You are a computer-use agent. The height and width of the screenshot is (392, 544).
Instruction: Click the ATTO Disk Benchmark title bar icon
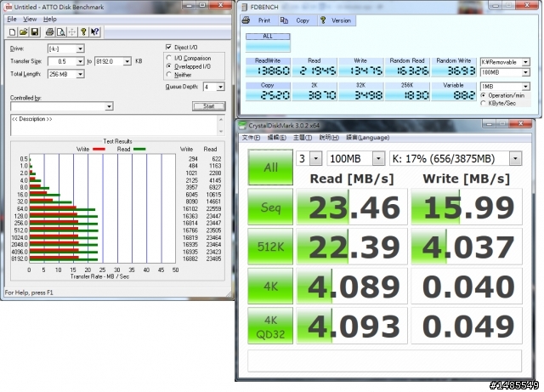(x=8, y=7)
